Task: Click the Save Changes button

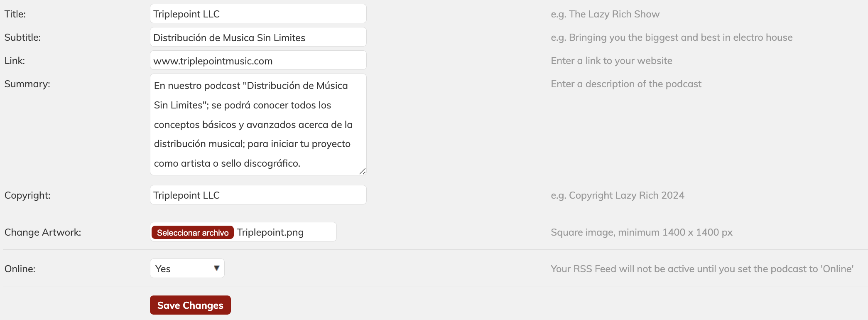Action: coord(190,305)
